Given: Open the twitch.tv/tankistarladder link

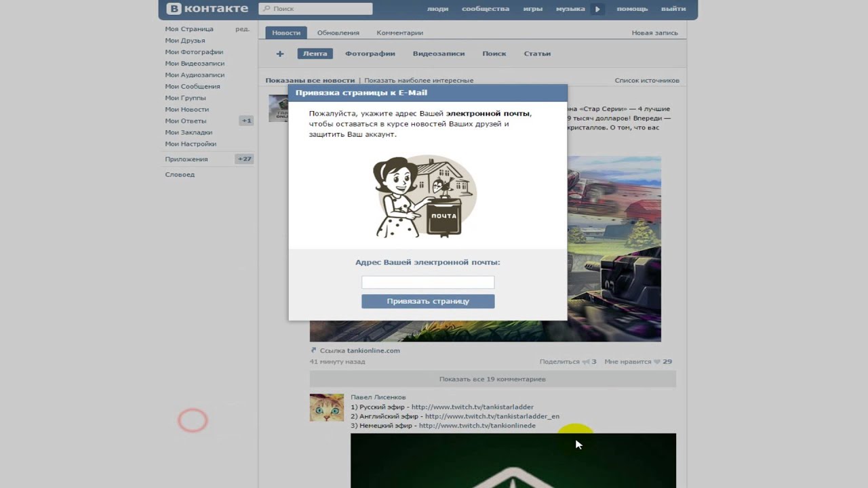Looking at the screenshot, I should point(473,407).
